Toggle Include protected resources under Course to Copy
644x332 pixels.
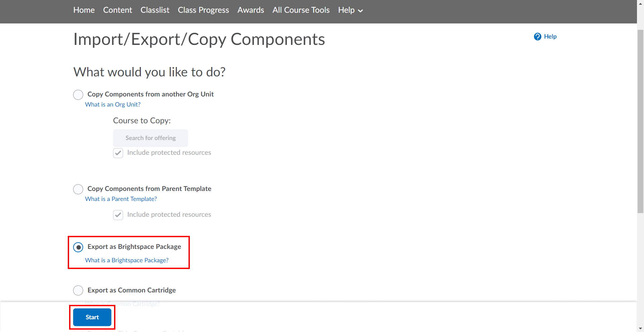118,153
